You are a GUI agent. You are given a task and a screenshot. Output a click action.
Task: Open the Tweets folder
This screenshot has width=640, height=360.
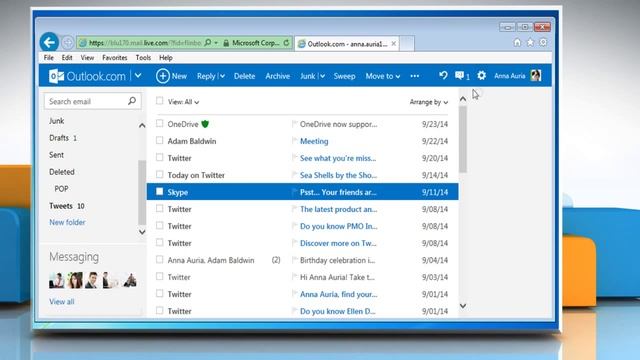click(61, 206)
